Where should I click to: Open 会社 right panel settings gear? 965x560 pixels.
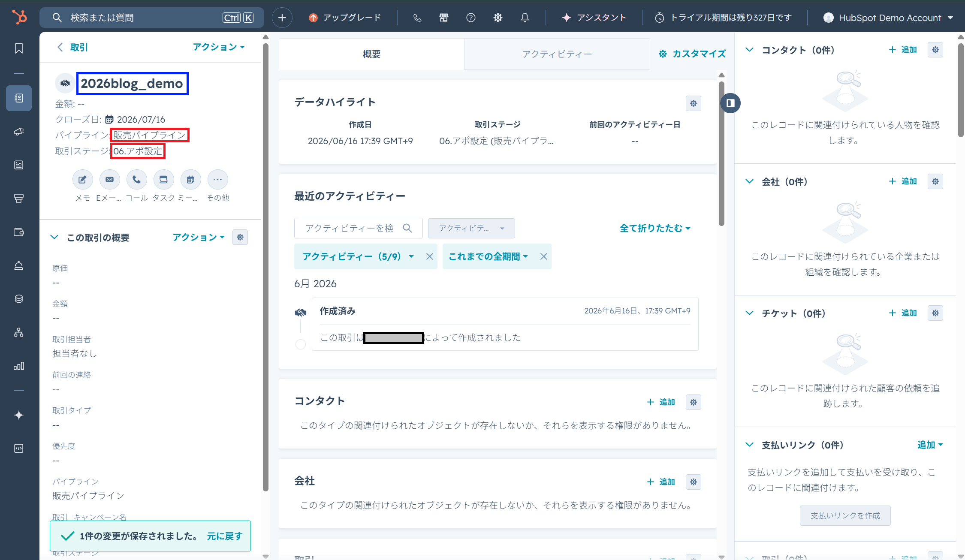(x=935, y=181)
